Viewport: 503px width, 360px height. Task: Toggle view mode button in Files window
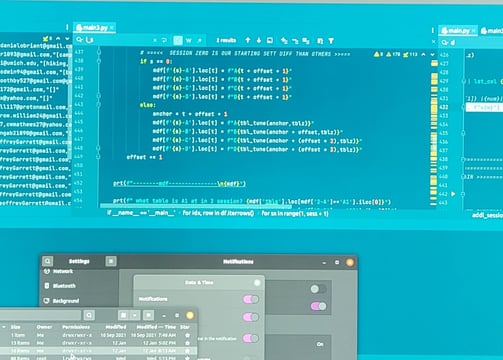(123, 315)
